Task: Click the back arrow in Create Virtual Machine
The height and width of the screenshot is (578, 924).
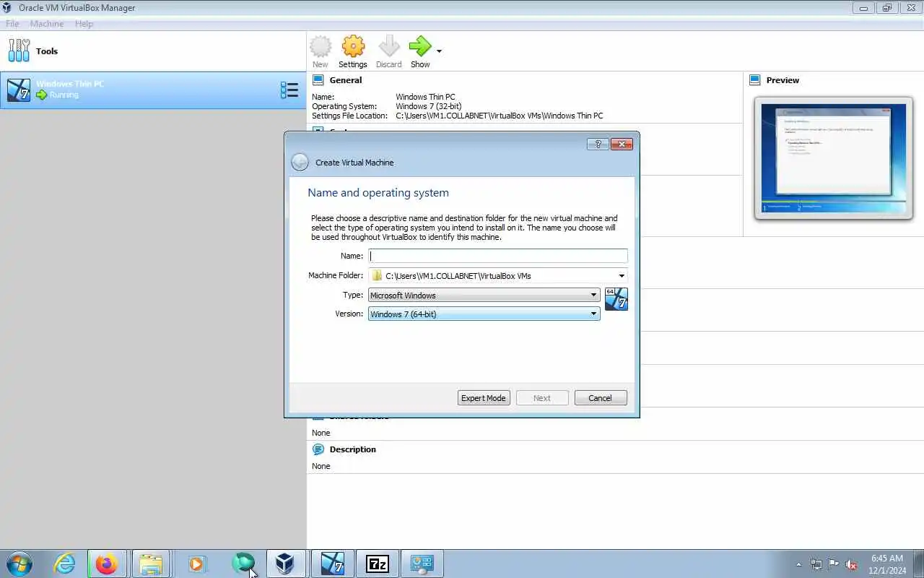Action: click(300, 163)
